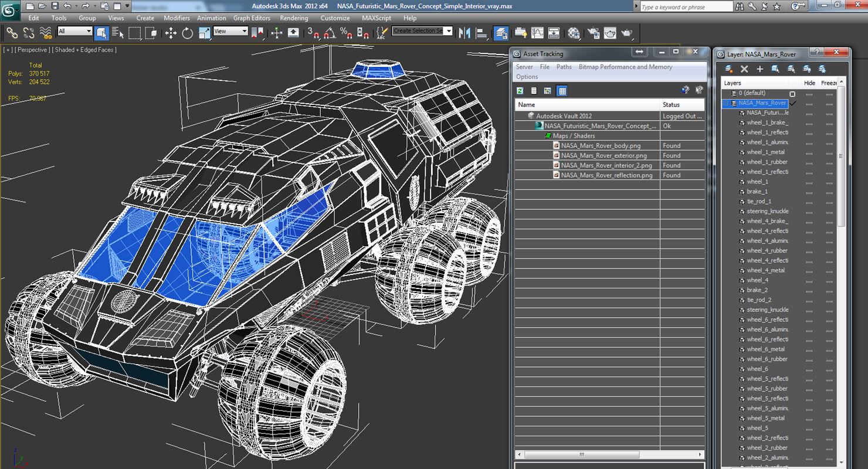Image resolution: width=868 pixels, height=469 pixels.
Task: Toggle the Percent Snap button
Action: click(x=346, y=33)
